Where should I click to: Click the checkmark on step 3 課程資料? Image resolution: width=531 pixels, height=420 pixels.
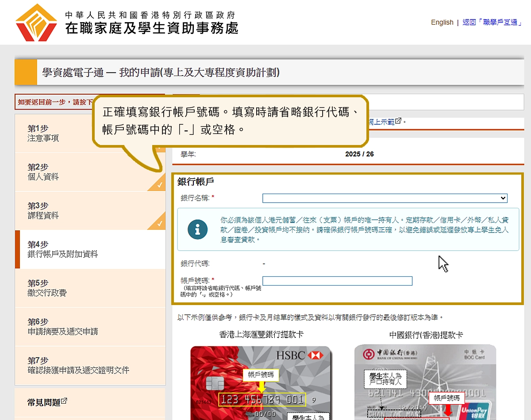(162, 225)
